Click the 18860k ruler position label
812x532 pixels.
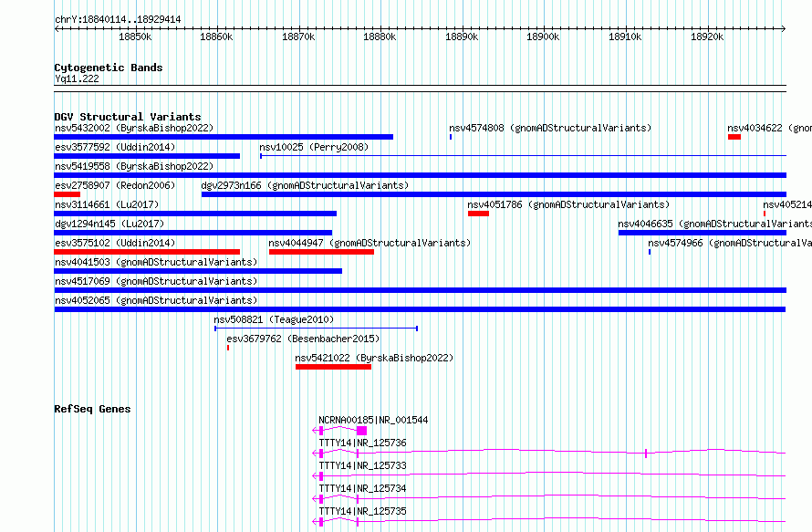point(216,37)
